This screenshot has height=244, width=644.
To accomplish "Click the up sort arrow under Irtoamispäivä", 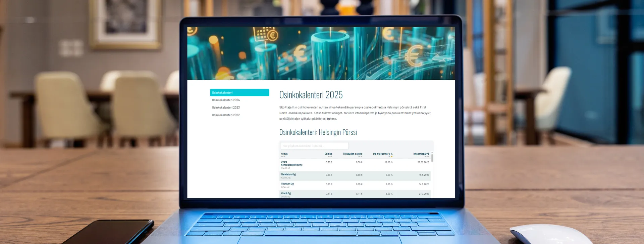I will (428, 157).
